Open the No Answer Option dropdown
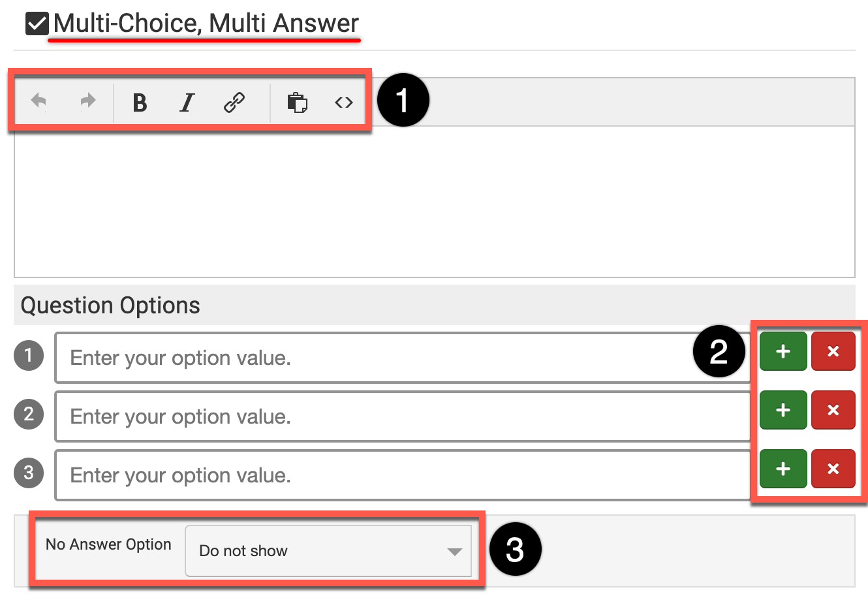 [x=328, y=551]
